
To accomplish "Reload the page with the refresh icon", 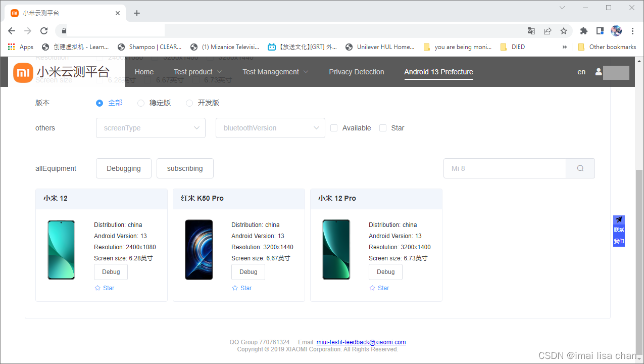I will pyautogui.click(x=44, y=31).
